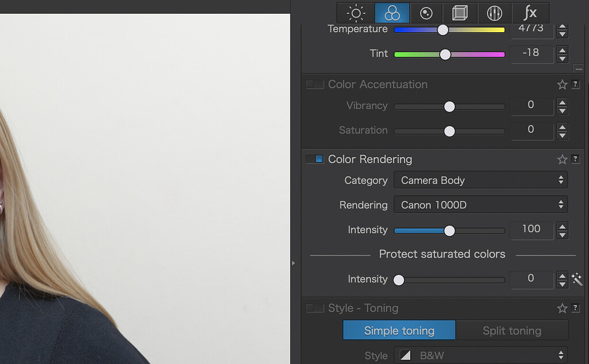
Task: Click the magic wand auto-protect icon
Action: pyautogui.click(x=576, y=279)
